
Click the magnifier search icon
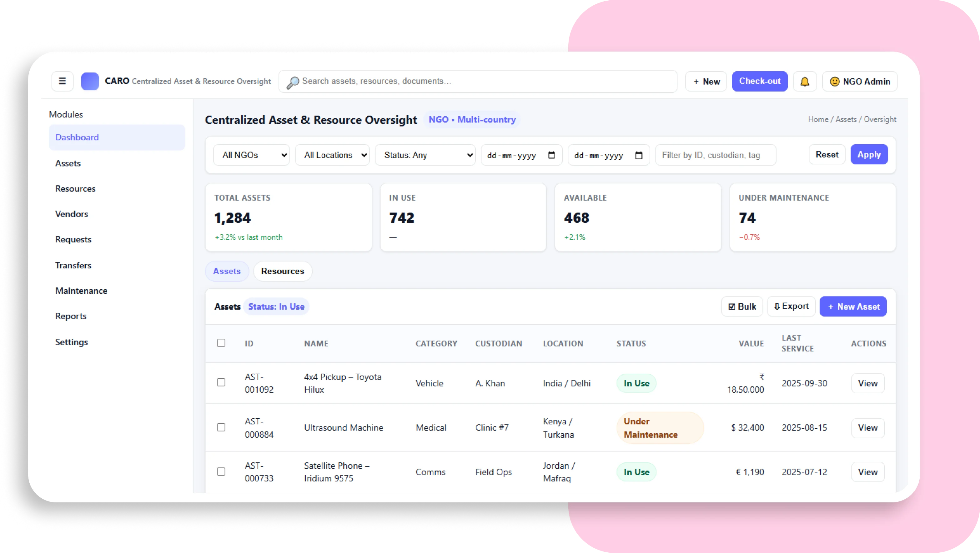(292, 82)
